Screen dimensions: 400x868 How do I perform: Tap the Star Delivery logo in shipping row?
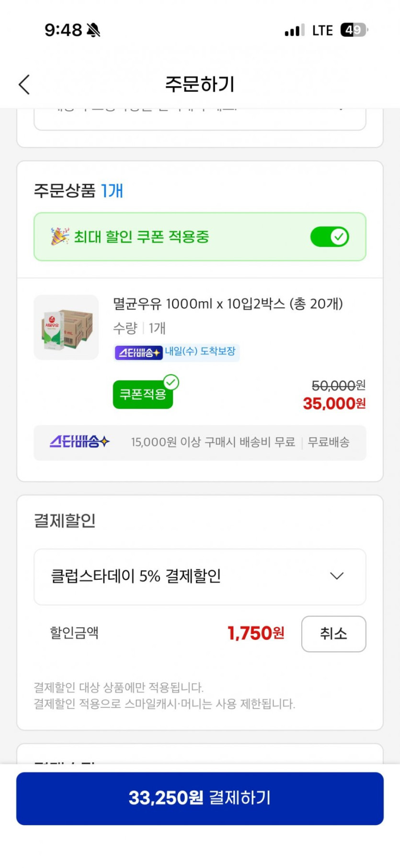pyautogui.click(x=80, y=442)
